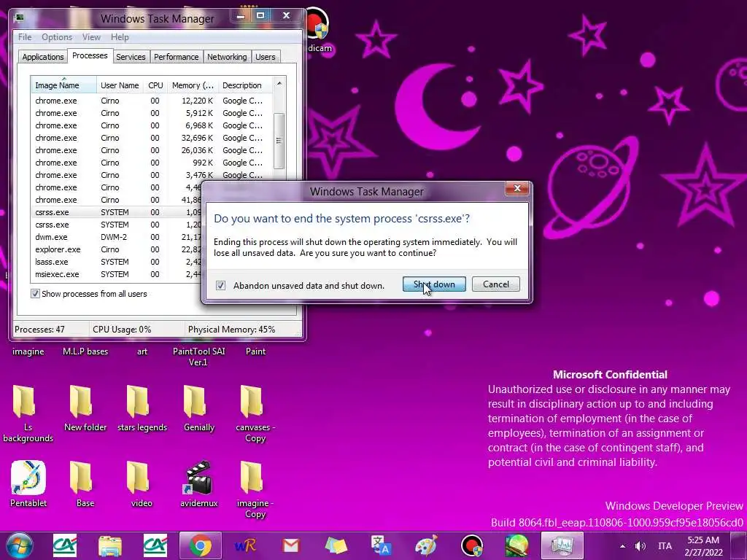Switch to the Networking tab
Viewport: 747px width, 560px height.
[227, 57]
